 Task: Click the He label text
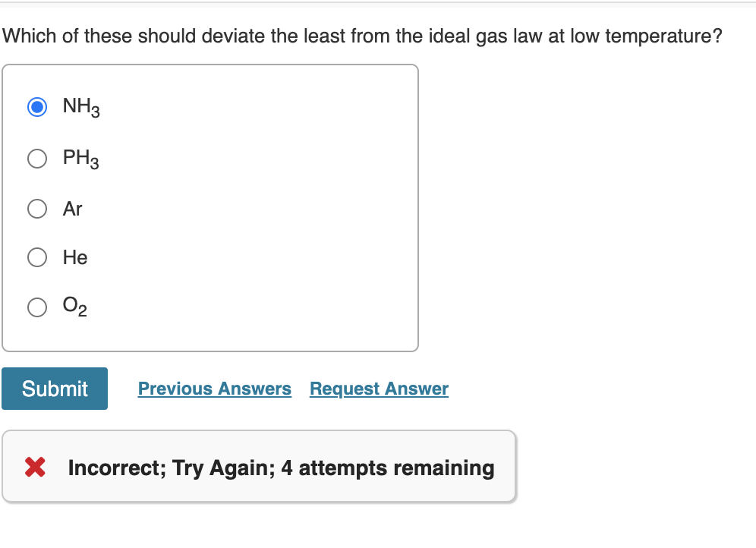(75, 257)
